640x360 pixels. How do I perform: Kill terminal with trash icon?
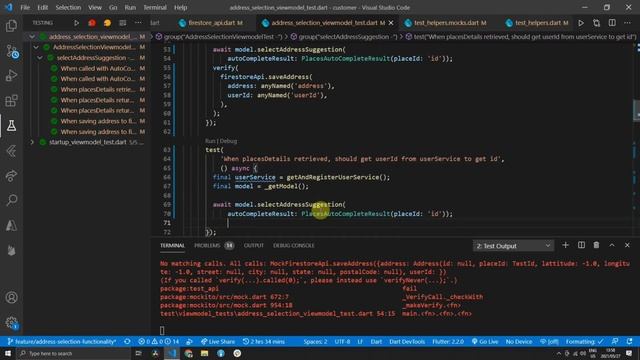coord(596,245)
